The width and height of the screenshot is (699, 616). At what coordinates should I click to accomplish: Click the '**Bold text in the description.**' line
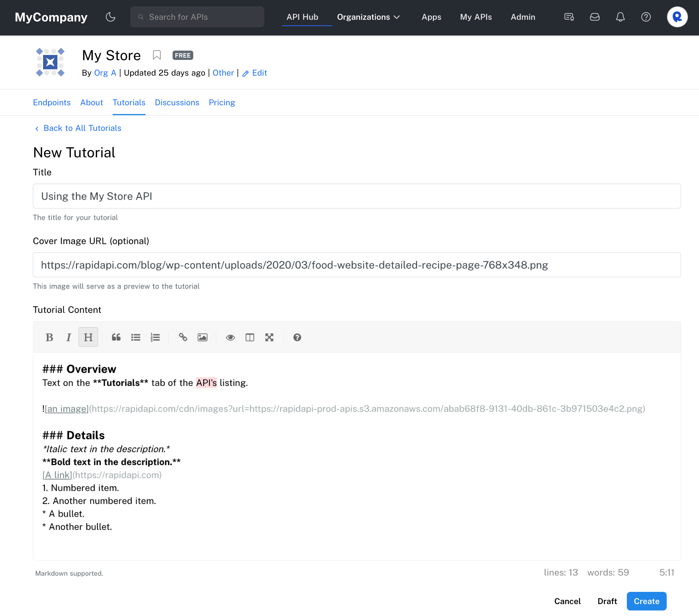point(111,462)
